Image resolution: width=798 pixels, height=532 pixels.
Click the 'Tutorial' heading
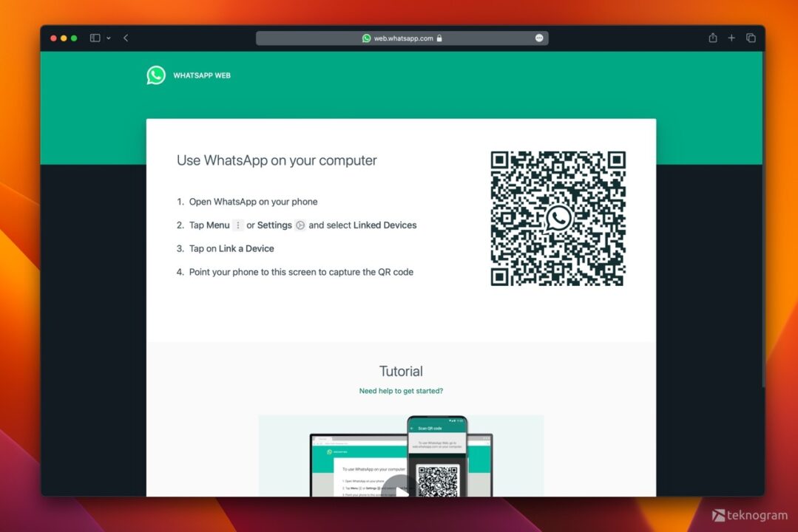coord(401,371)
